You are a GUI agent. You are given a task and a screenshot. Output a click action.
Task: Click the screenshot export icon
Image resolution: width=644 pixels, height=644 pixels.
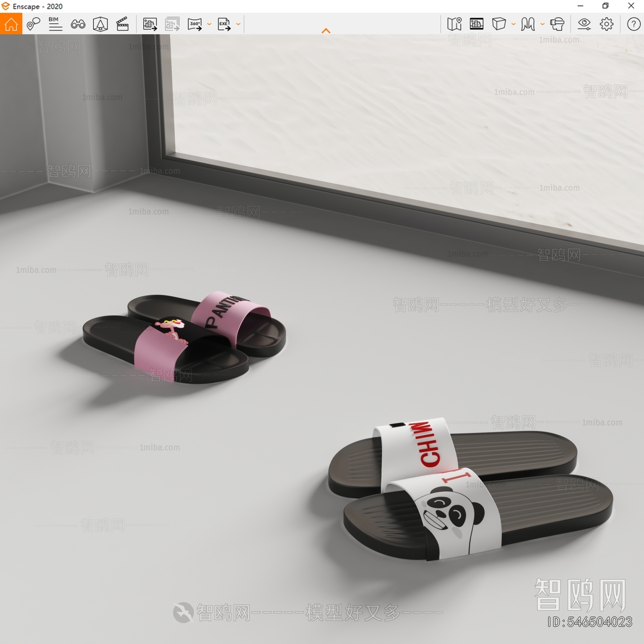[x=150, y=24]
